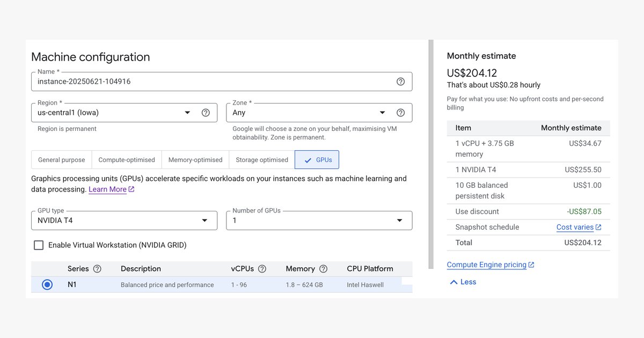Collapse estimate details with Less

click(463, 282)
